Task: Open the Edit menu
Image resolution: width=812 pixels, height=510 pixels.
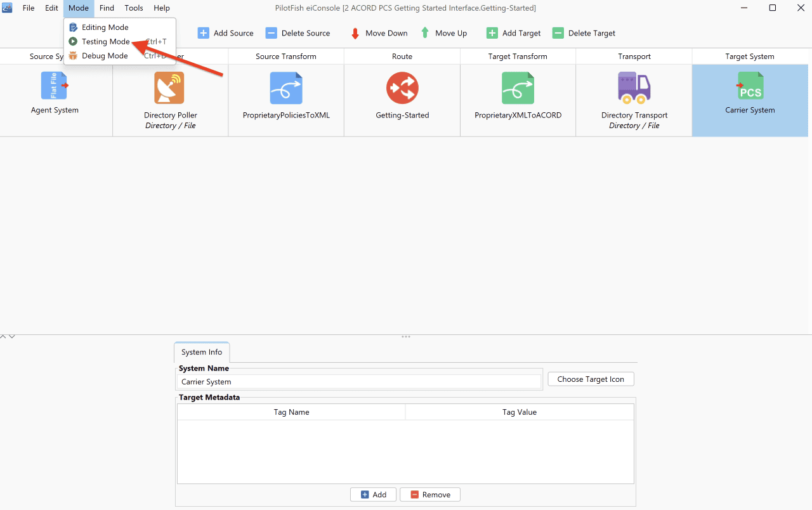Action: pyautogui.click(x=51, y=8)
